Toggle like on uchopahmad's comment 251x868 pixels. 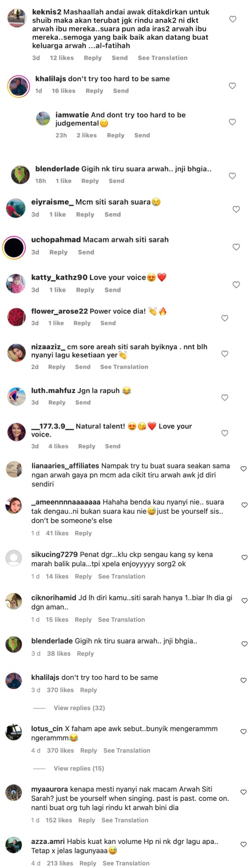pos(236,247)
